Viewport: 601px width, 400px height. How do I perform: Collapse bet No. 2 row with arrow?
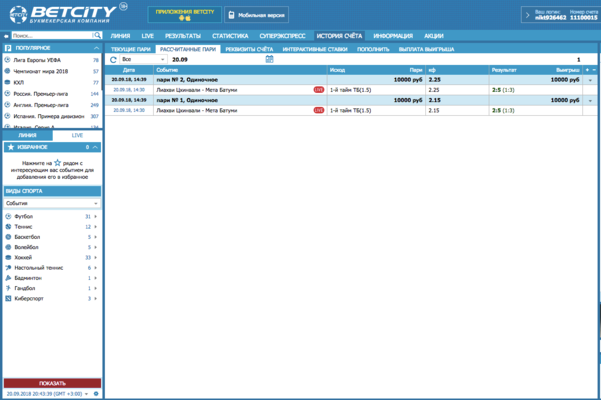pyautogui.click(x=590, y=80)
